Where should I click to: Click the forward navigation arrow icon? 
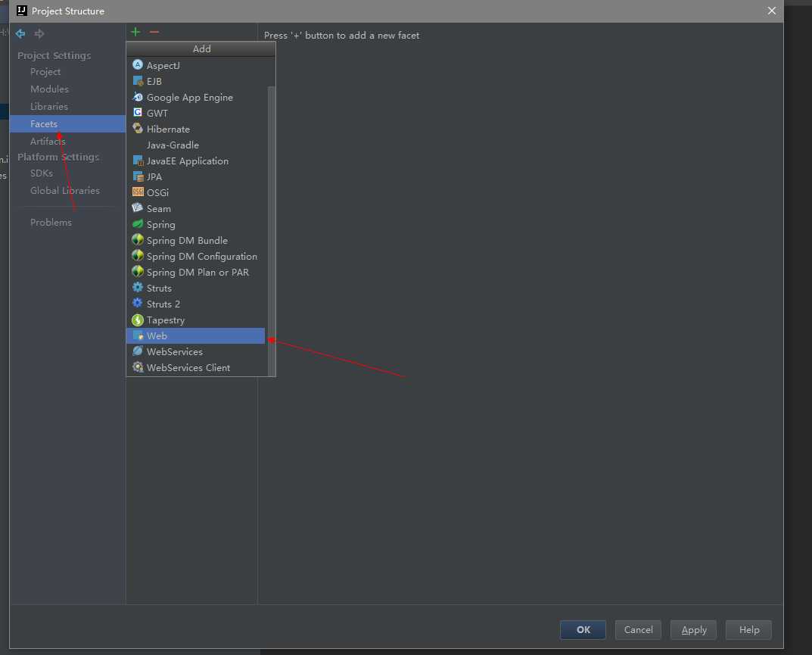39,33
